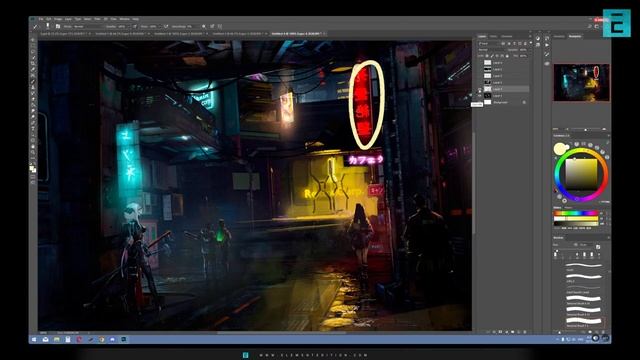Select the Crop tool
Image resolution: width=640 pixels, height=360 pixels.
(33, 64)
